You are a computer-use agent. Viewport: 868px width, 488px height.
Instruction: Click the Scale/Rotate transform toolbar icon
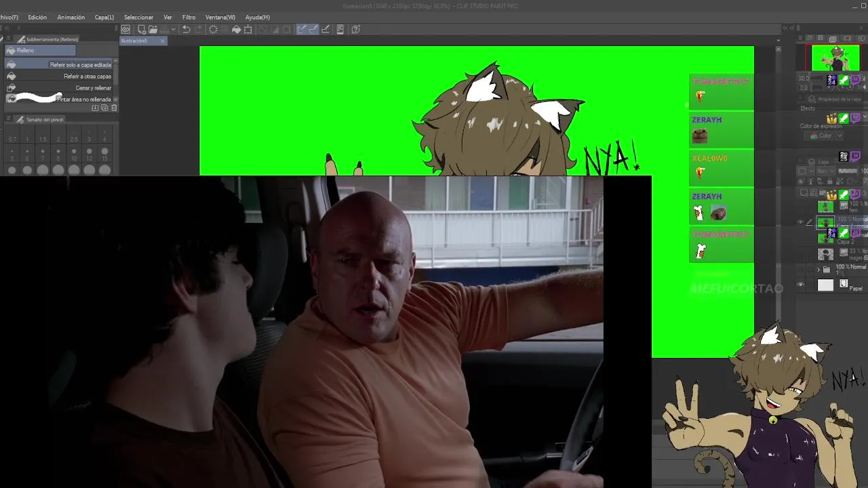(248, 29)
